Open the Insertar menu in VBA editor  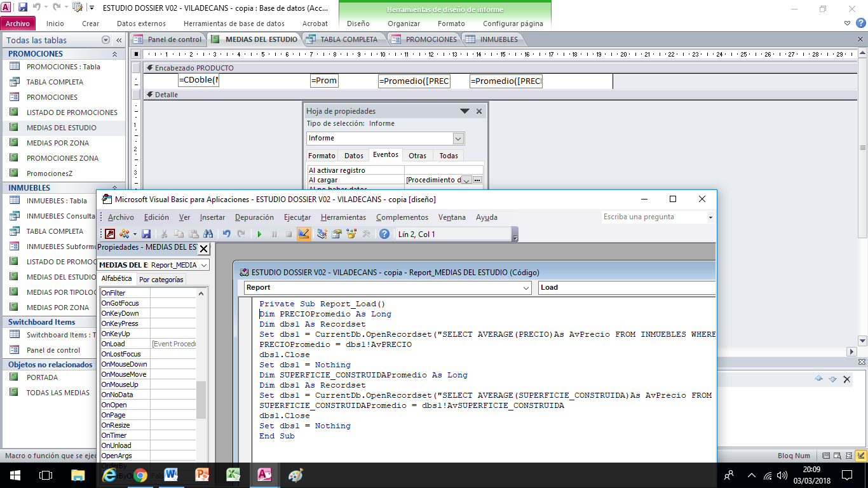pos(212,217)
